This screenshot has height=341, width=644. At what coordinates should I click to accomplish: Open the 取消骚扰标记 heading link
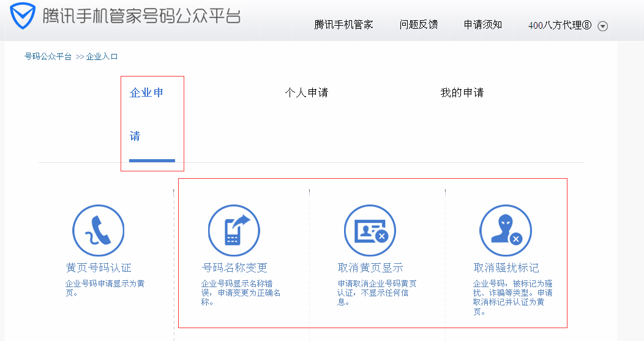click(506, 268)
